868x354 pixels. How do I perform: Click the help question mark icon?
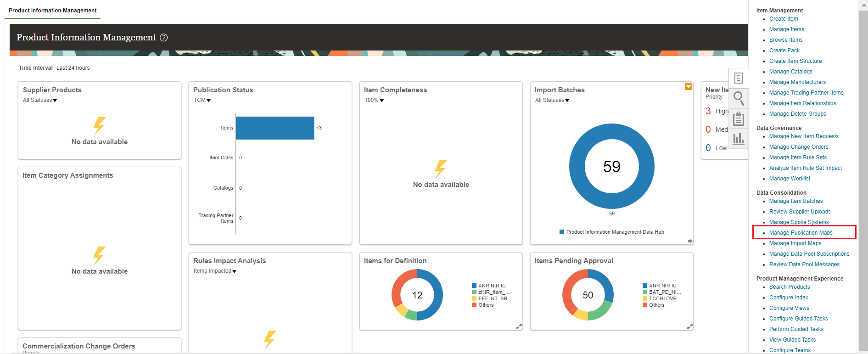[163, 38]
